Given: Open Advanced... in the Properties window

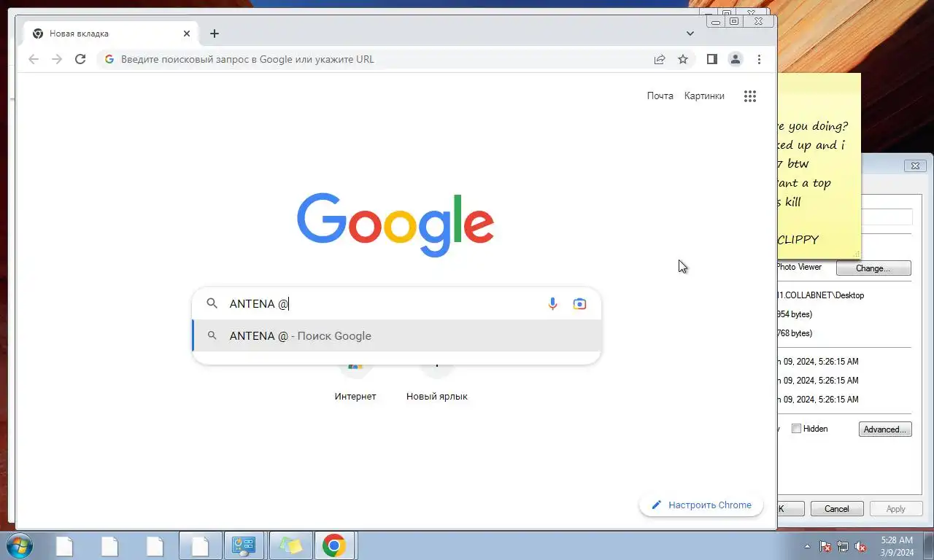Looking at the screenshot, I should [886, 429].
